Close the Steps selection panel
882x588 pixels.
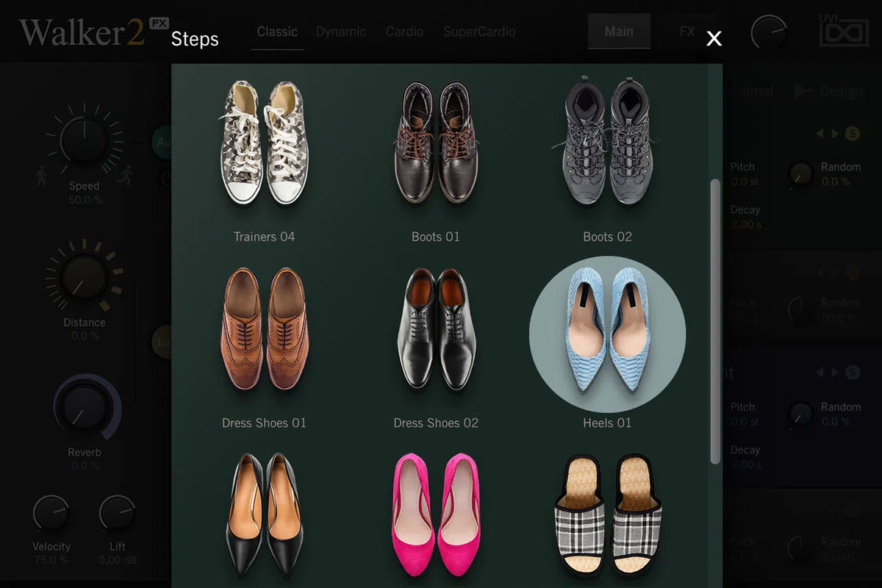714,39
